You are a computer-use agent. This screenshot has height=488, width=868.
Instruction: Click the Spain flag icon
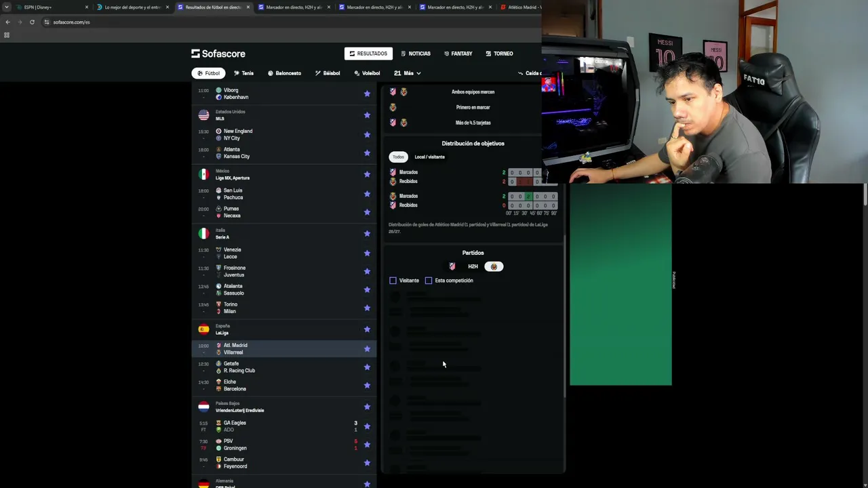[x=203, y=329]
